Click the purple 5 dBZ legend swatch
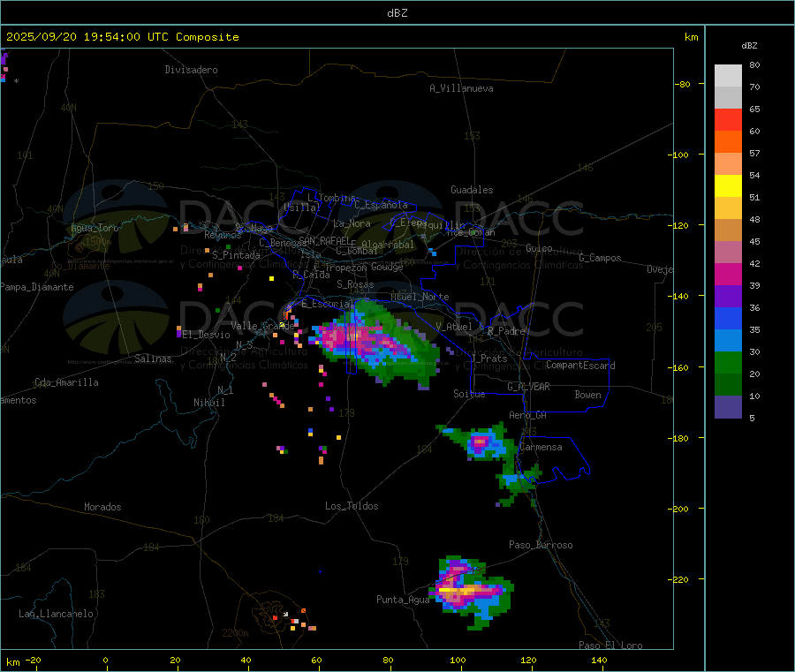This screenshot has height=672, width=795. [728, 407]
